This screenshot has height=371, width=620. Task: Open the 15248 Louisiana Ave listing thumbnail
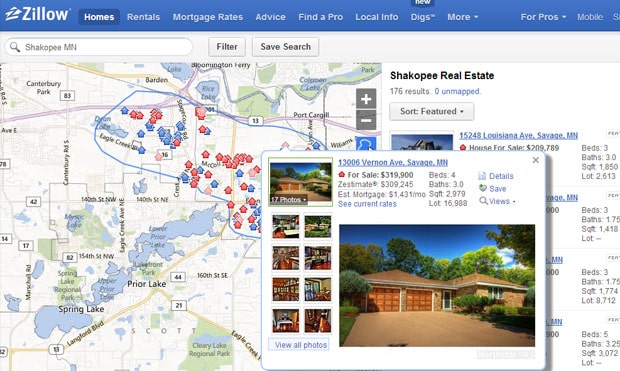[422, 142]
